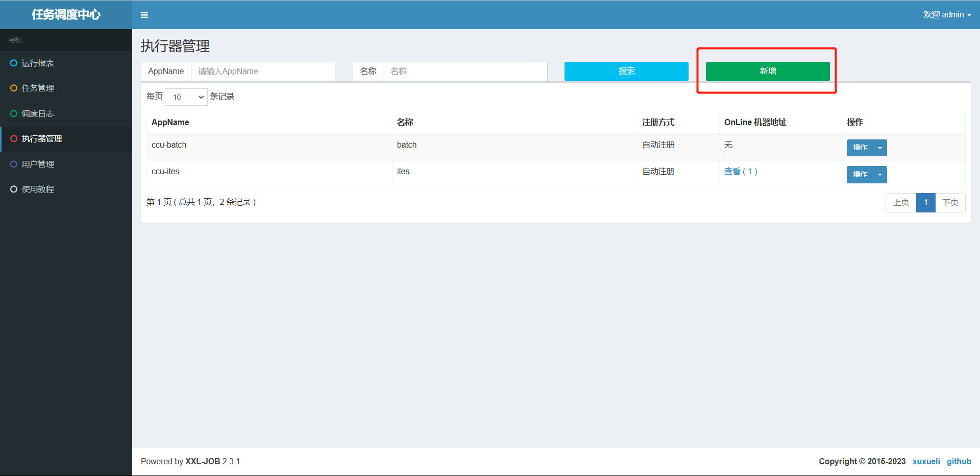Open the github footer link
This screenshot has height=476, width=980.
click(959, 461)
